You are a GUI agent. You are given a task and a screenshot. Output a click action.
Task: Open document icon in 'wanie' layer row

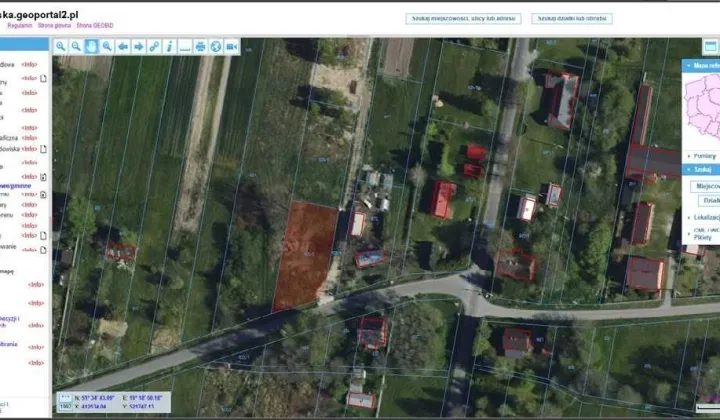(x=43, y=250)
